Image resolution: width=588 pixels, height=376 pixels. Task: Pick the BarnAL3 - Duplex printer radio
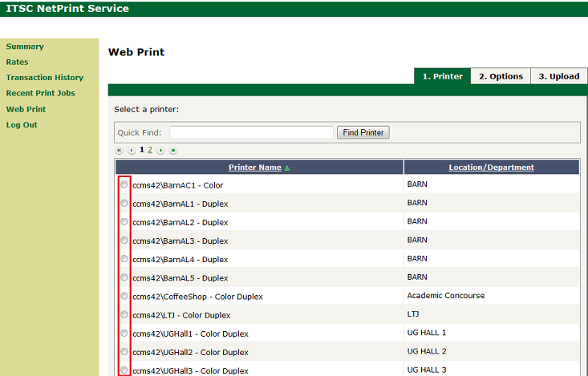[124, 241]
